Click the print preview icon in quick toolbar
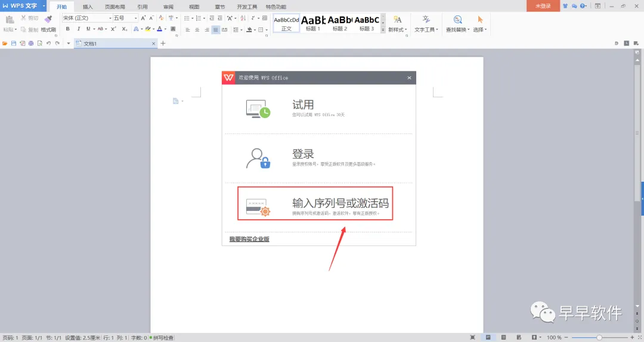This screenshot has height=342, width=644. 40,43
